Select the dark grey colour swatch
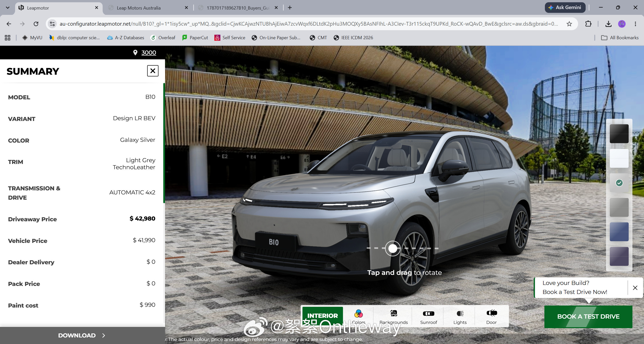Viewport: 644px width, 344px height. tap(619, 207)
